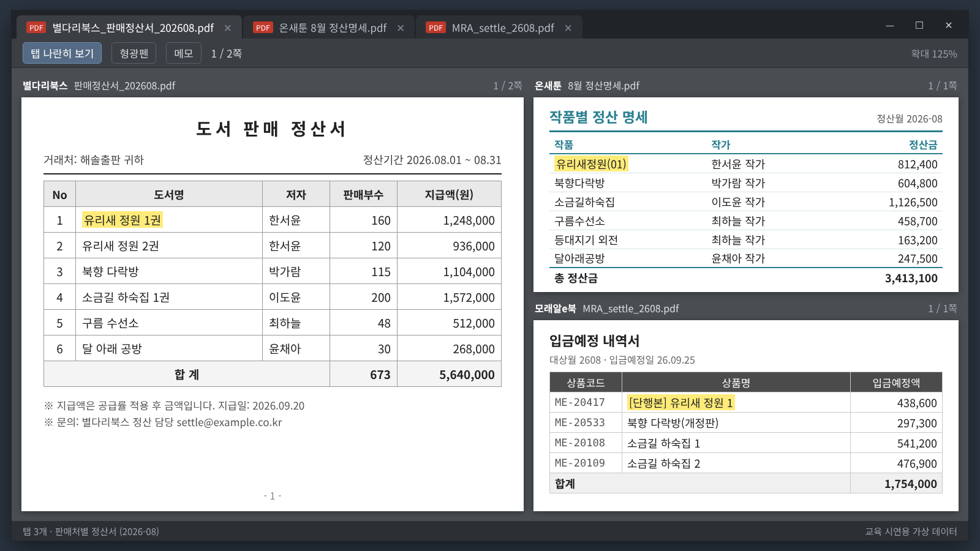Click product code ME-20109

point(580,463)
